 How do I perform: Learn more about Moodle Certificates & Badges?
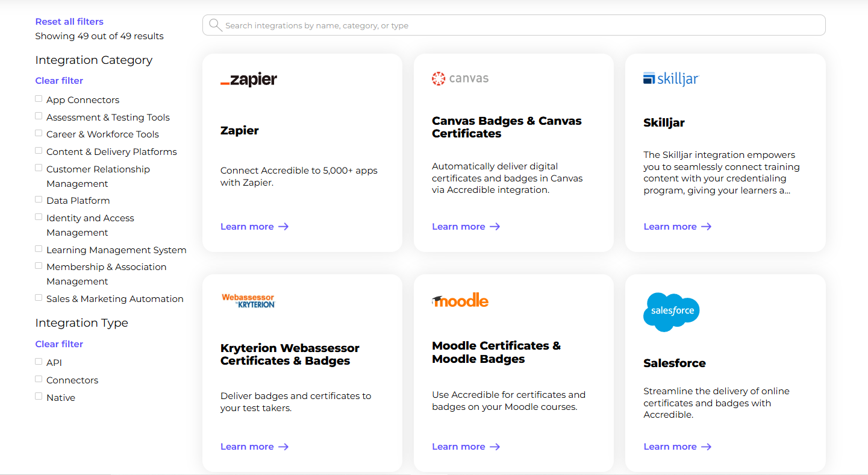click(x=458, y=446)
